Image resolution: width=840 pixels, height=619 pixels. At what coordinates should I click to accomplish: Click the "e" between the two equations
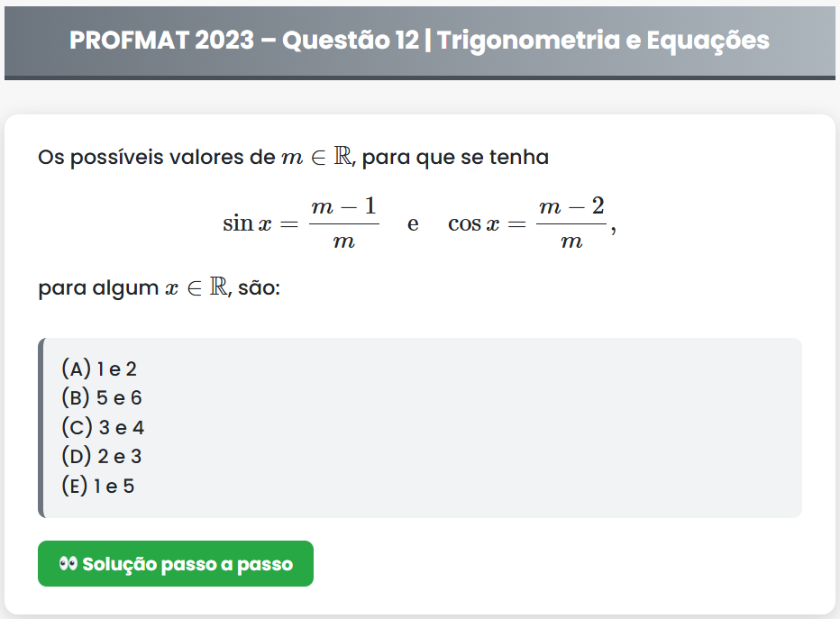pyautogui.click(x=413, y=223)
